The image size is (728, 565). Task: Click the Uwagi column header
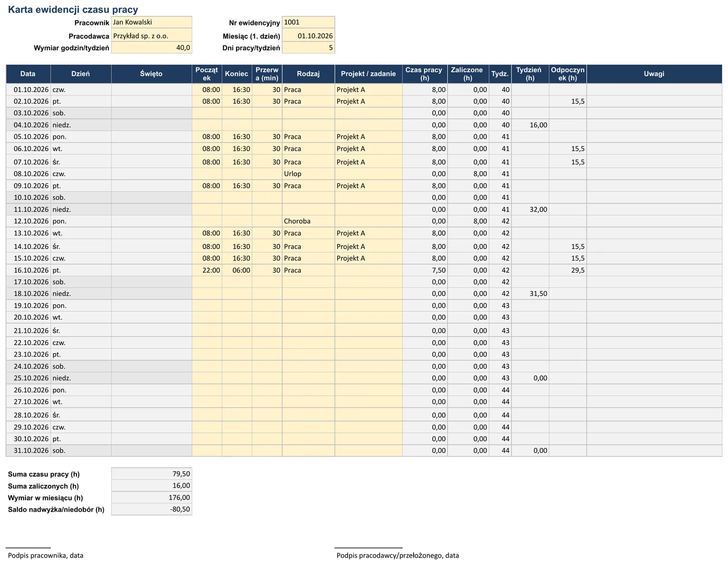[x=654, y=74]
